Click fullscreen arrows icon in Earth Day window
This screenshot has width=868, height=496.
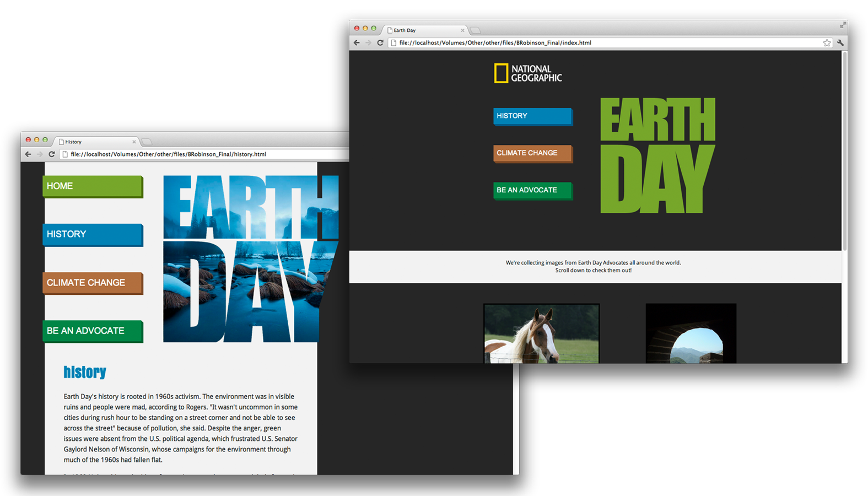[x=843, y=25]
